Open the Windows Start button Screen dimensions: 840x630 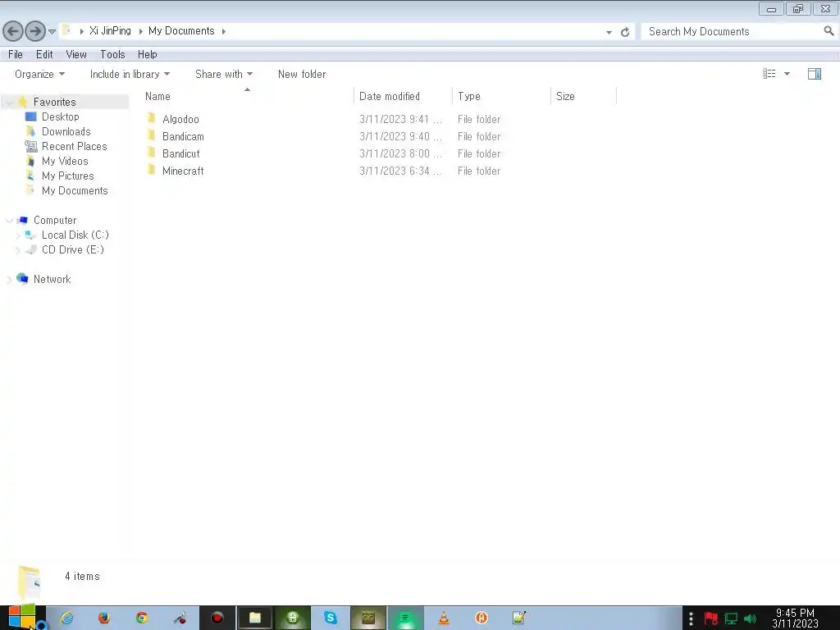coord(22,617)
